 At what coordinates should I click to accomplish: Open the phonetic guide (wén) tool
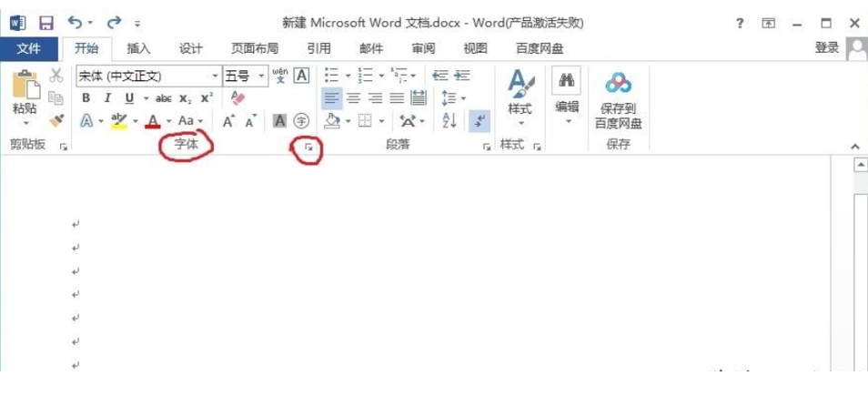(280, 76)
